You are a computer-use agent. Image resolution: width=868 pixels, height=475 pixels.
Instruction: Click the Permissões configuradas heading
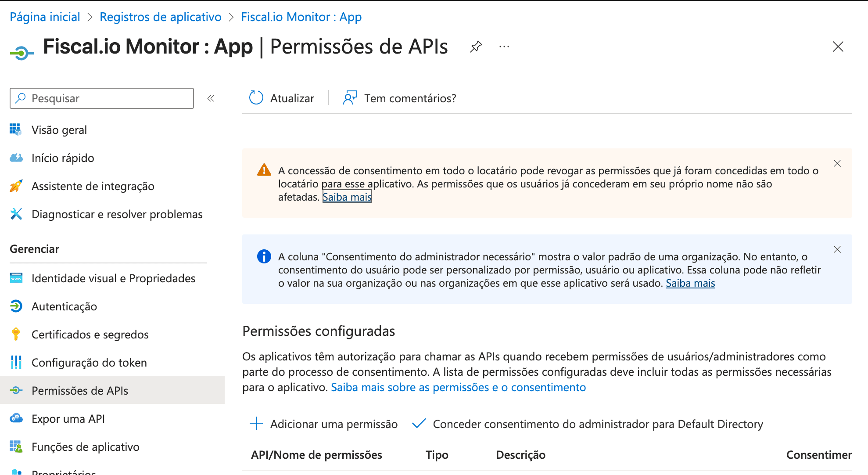[319, 331]
